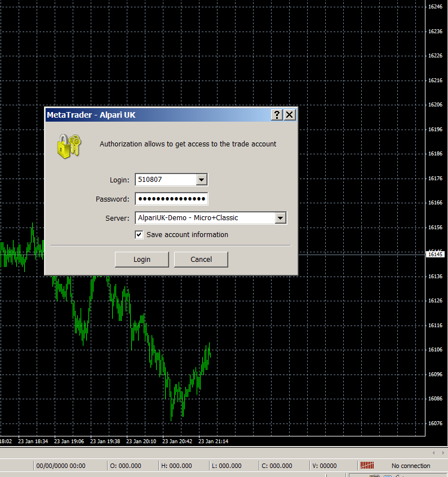Click the C: 000.000 status bar cell
The height and width of the screenshot is (477, 448).
pos(283,466)
